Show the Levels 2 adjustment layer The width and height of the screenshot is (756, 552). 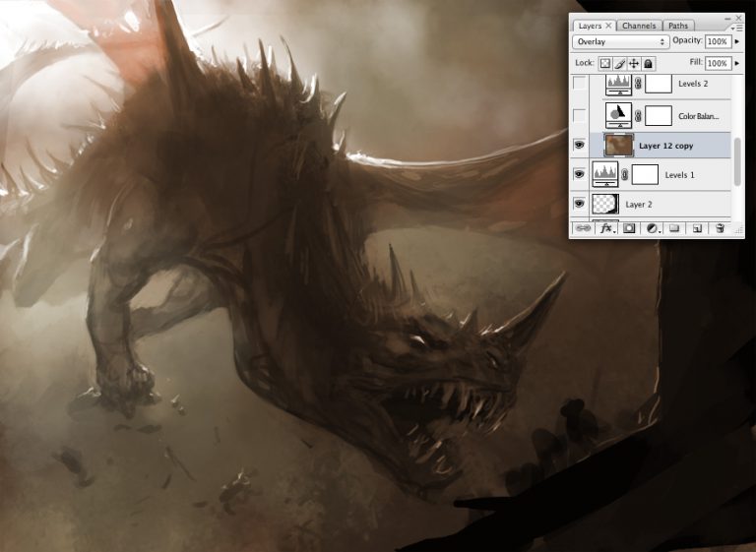click(x=580, y=85)
